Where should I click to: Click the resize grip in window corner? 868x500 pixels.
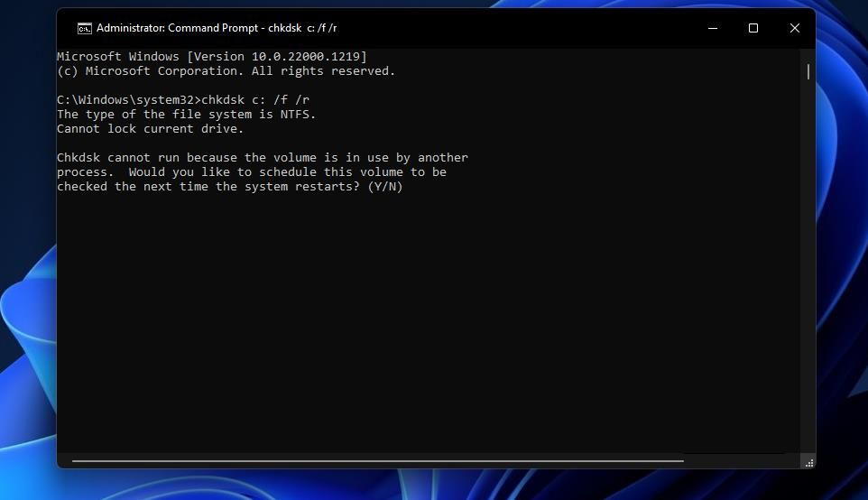pos(809,463)
